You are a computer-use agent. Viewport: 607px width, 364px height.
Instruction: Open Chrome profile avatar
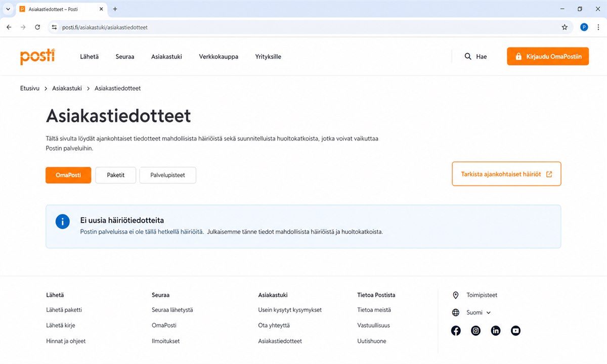584,27
